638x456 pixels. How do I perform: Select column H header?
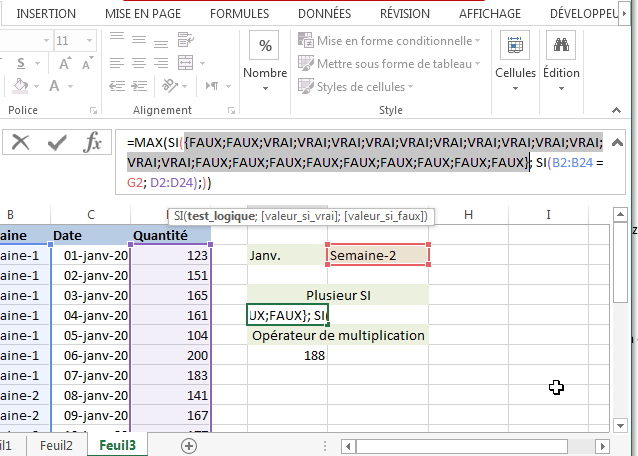click(468, 215)
